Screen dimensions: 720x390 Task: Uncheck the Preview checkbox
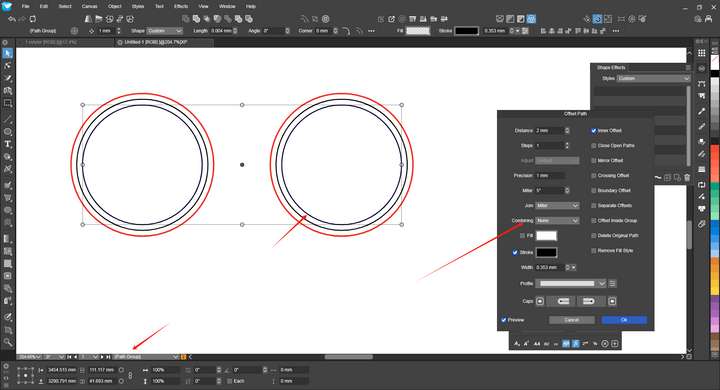504,320
